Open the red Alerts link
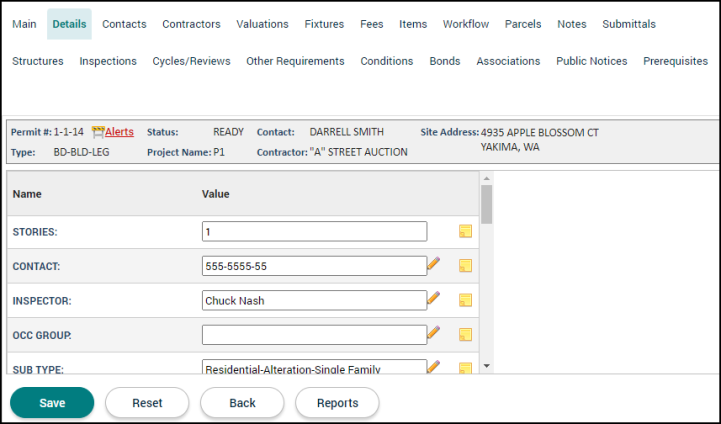721x424 pixels. (x=119, y=132)
